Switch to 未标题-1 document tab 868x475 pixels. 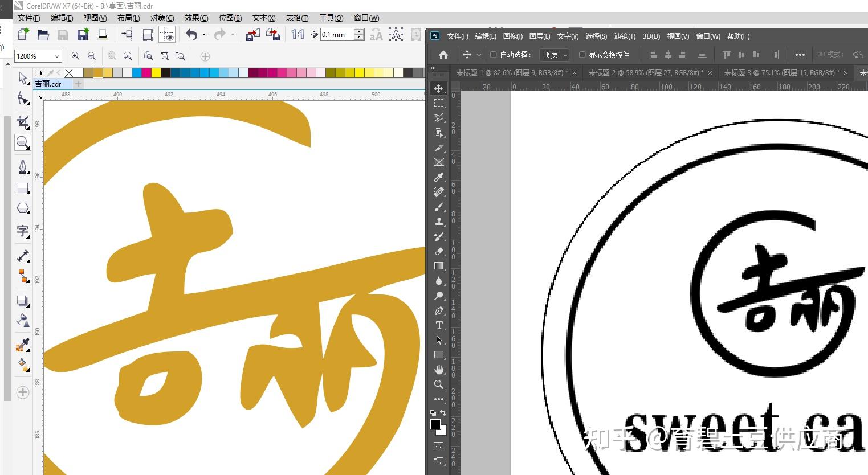point(512,72)
